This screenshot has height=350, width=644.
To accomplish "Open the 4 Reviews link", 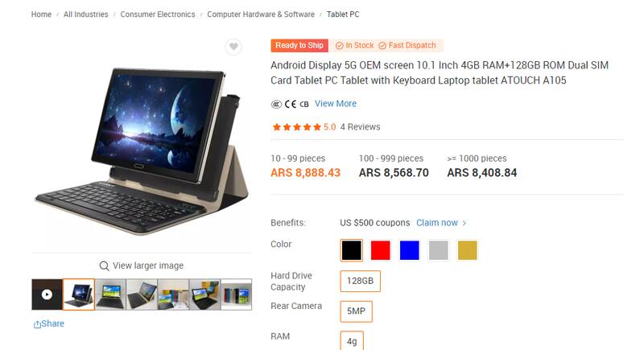I will click(x=360, y=127).
